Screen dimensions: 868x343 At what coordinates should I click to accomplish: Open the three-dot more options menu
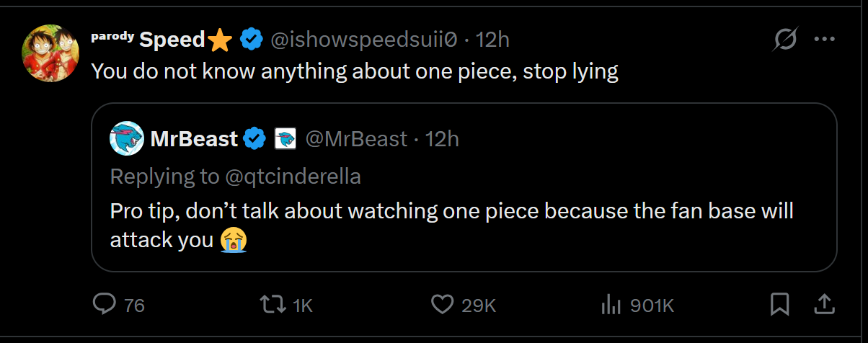(x=824, y=40)
